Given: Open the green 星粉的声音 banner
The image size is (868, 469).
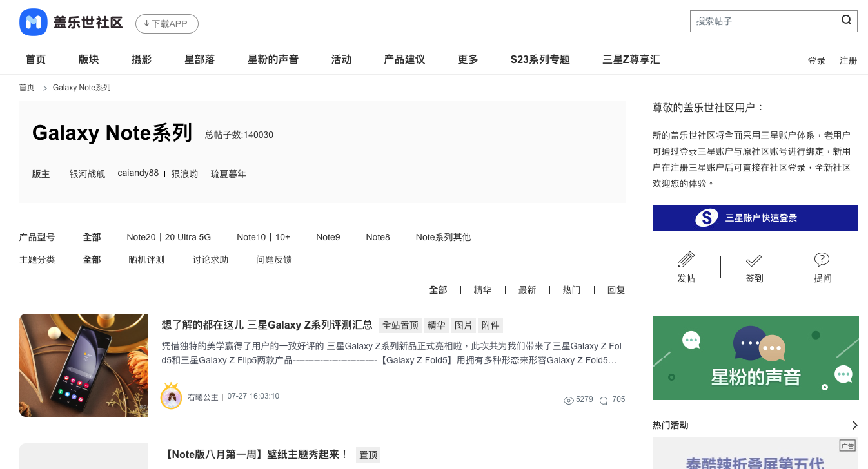Looking at the screenshot, I should pos(756,358).
